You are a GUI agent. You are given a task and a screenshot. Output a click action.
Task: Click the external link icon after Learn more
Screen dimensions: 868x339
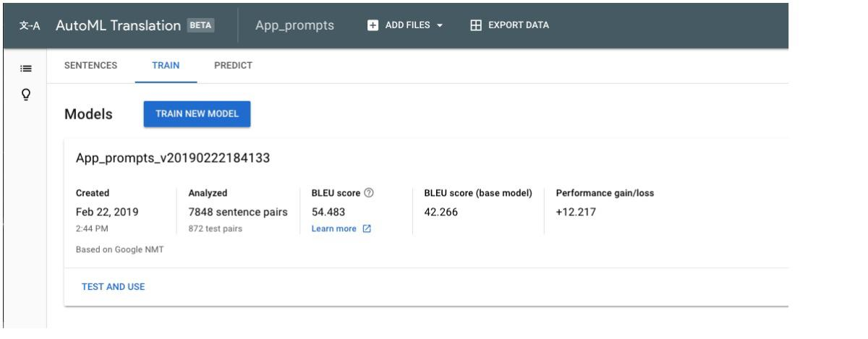(366, 229)
